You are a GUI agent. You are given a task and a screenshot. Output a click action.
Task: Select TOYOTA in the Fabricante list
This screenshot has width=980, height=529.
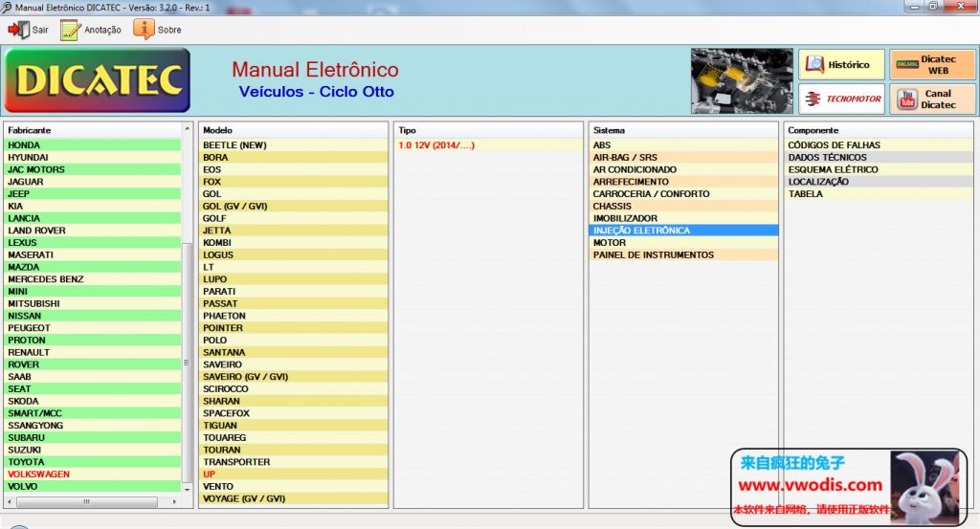(x=25, y=462)
